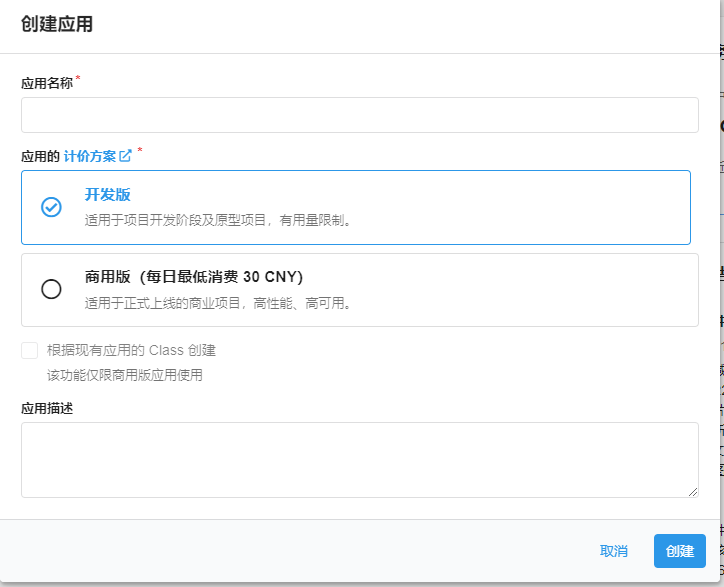Click the 商用版 (每日最低消费 30 CNY) title
This screenshot has width=724, height=587.
click(x=194, y=277)
